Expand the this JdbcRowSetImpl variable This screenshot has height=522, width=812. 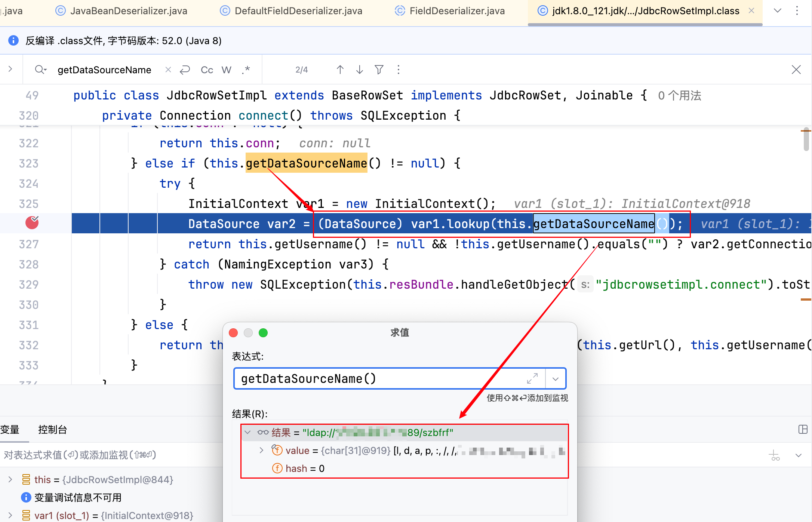click(10, 480)
